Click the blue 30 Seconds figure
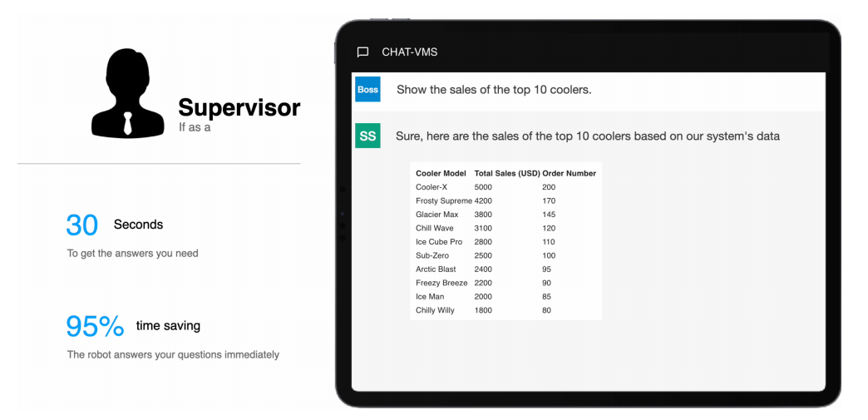The image size is (868, 420). click(82, 225)
